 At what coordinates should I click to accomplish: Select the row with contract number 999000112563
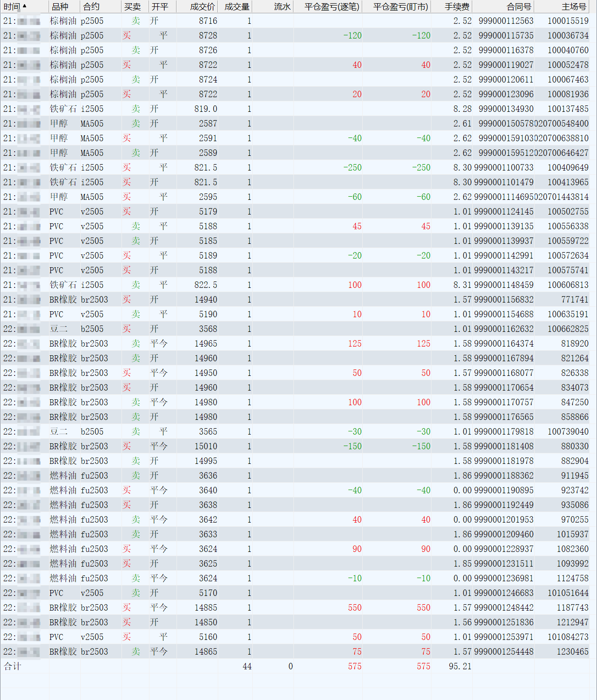[x=506, y=21]
